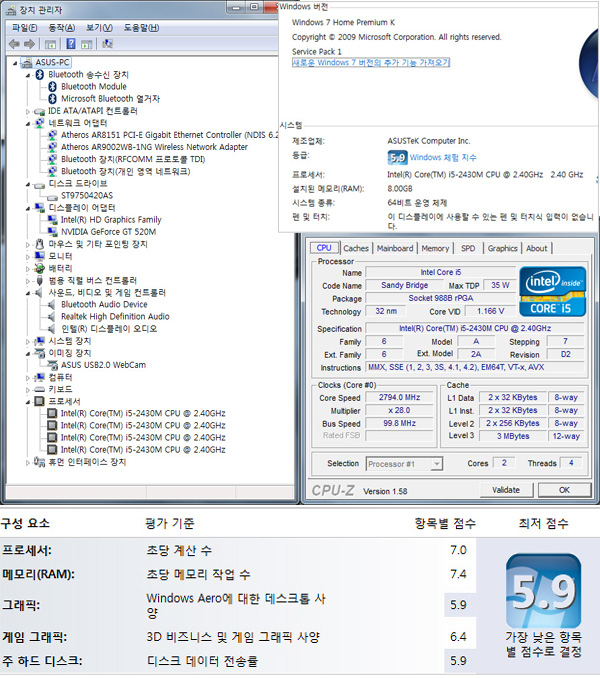
Task: Click the Forward arrow in Device Manager toolbar
Action: point(29,44)
